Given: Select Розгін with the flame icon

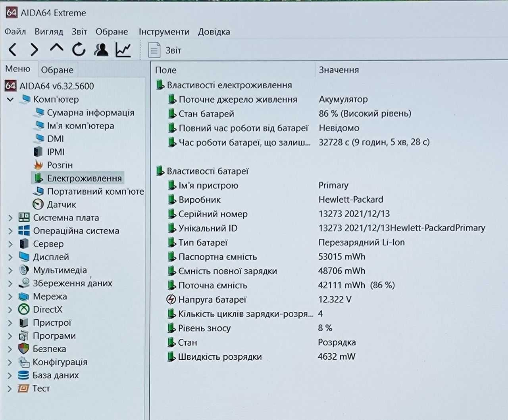Looking at the screenshot, I should (53, 165).
